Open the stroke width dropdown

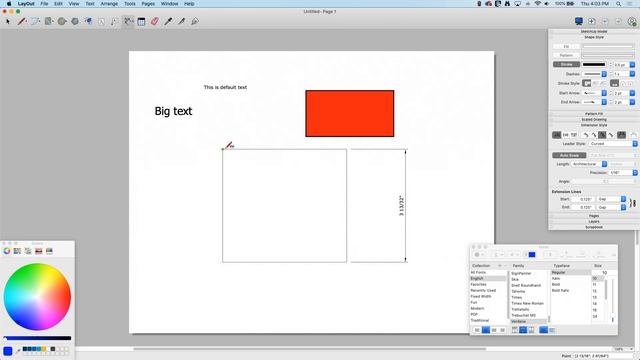click(632, 64)
